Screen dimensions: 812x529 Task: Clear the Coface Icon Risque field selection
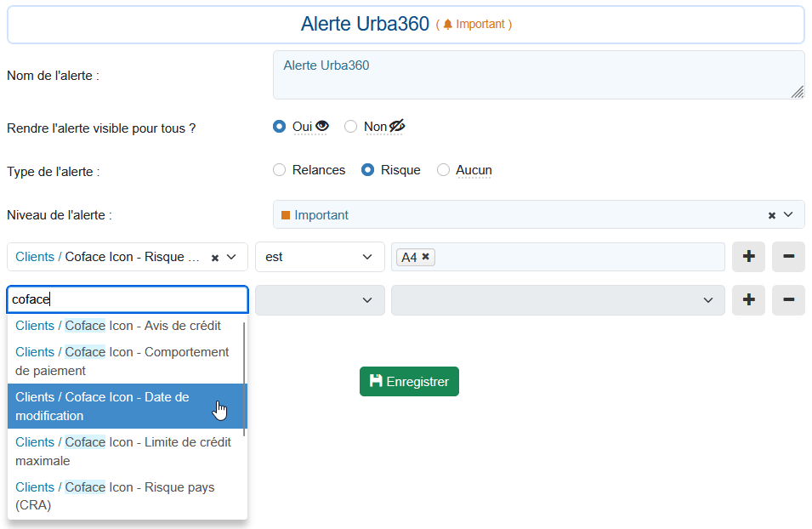(215, 257)
